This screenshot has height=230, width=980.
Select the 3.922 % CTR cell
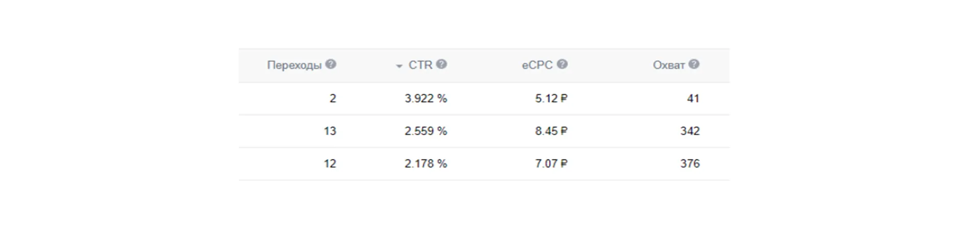[x=426, y=99]
